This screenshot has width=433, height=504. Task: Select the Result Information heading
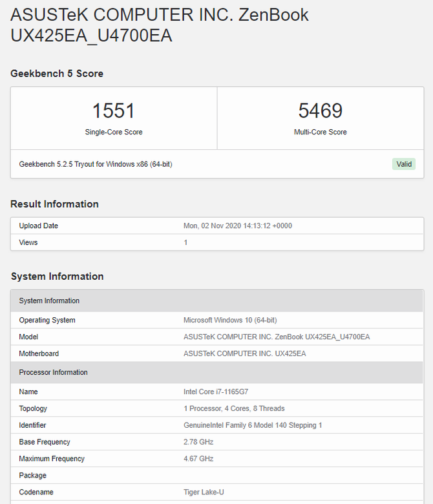(54, 204)
